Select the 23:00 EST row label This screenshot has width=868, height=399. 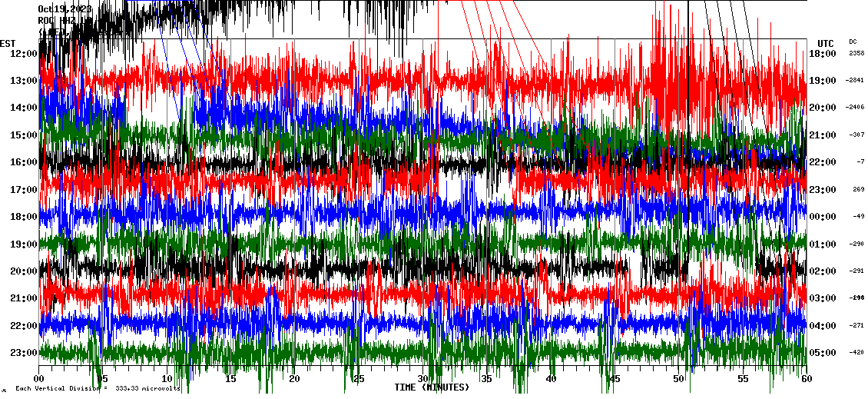coord(22,353)
